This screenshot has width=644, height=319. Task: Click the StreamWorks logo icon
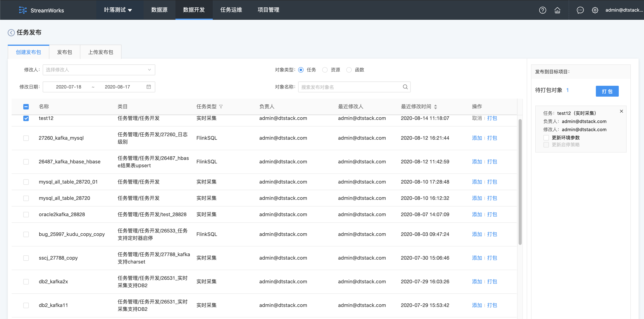(x=23, y=10)
